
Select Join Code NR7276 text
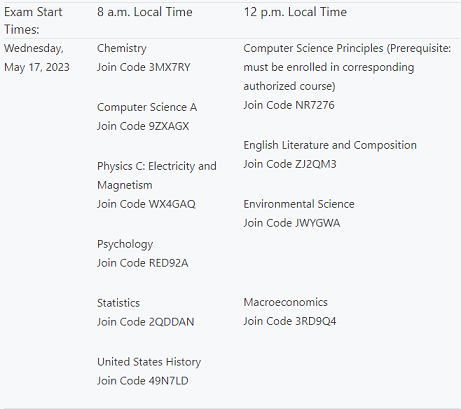tap(289, 105)
